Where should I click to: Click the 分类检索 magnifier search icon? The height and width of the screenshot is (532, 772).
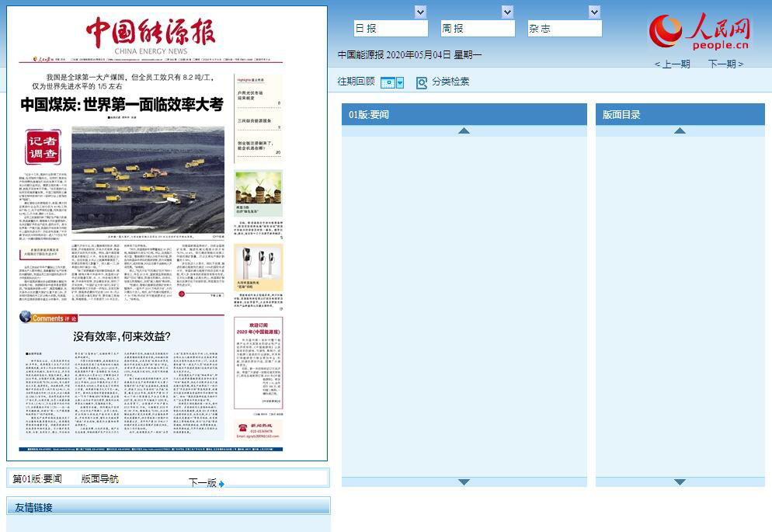[422, 82]
